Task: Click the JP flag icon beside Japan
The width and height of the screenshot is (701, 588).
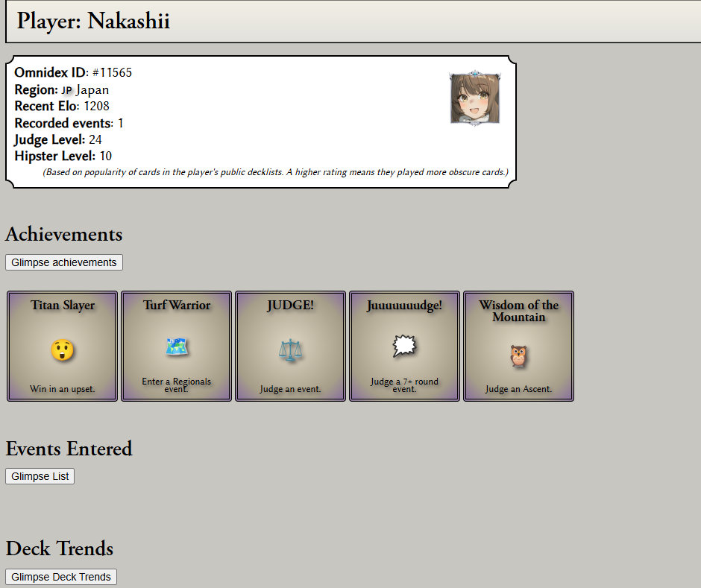Action: (66, 90)
